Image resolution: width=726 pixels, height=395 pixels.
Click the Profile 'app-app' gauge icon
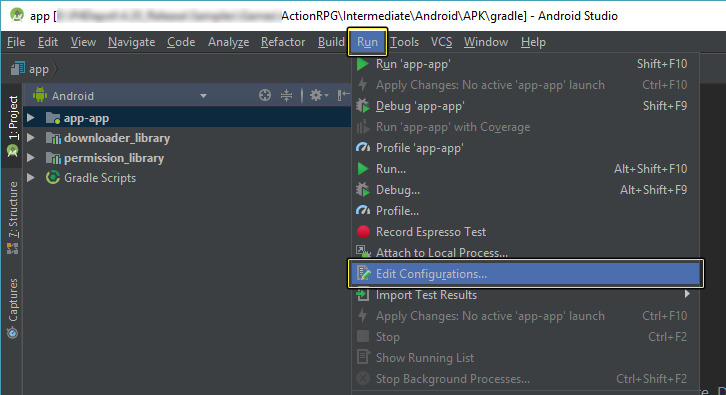(x=363, y=148)
